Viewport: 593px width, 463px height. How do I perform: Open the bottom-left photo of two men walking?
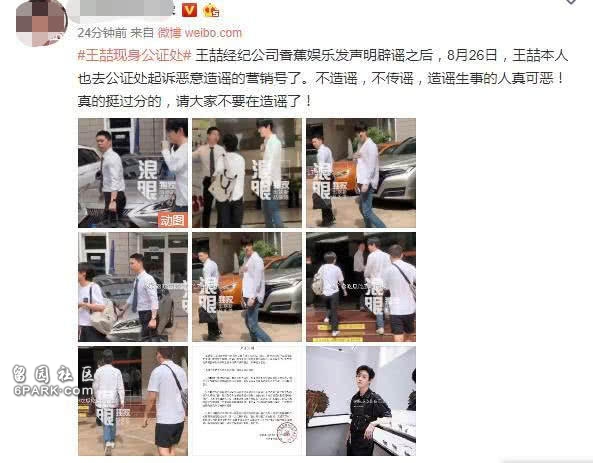coord(133,401)
